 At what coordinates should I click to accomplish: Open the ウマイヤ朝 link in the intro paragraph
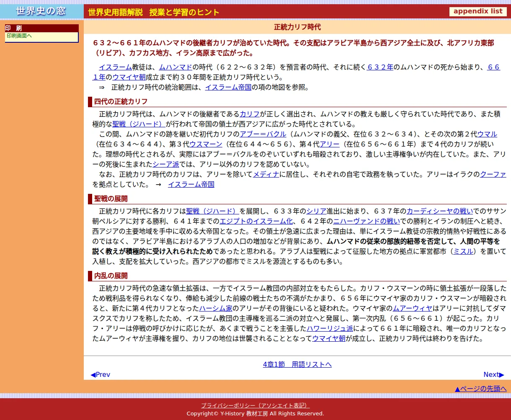click(x=129, y=77)
